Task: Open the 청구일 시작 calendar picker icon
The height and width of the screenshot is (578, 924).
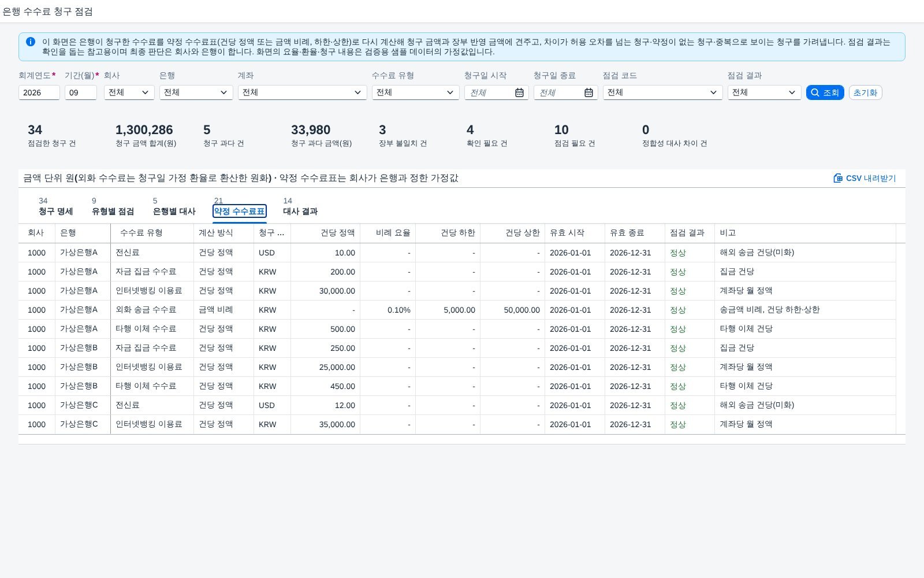Action: pyautogui.click(x=519, y=92)
